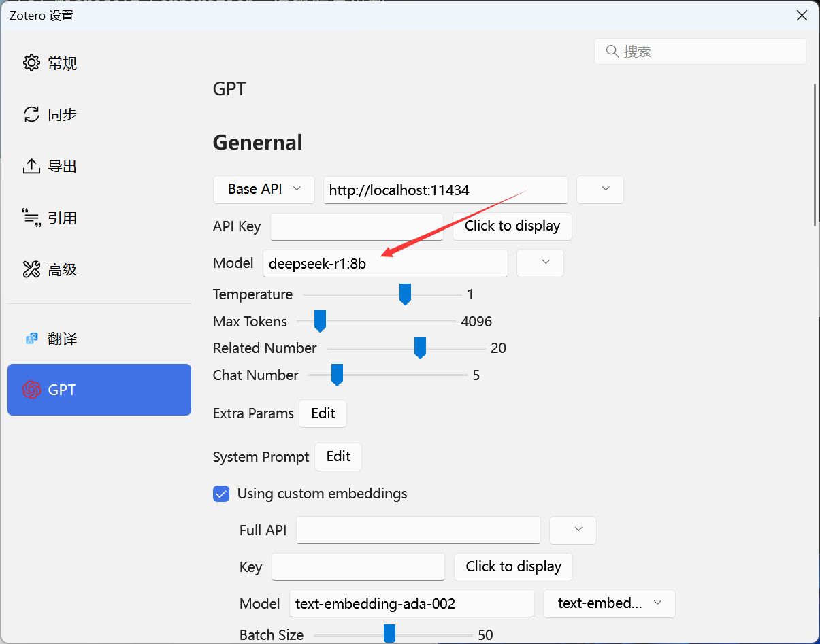820x644 pixels.
Task: Click the vertical scrollbar of settings pane
Action: [815, 155]
